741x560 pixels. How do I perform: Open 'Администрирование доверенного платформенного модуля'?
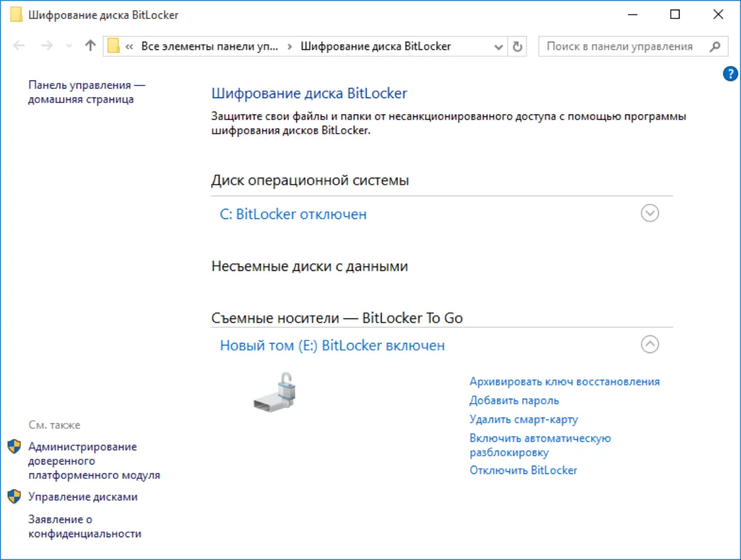click(94, 461)
